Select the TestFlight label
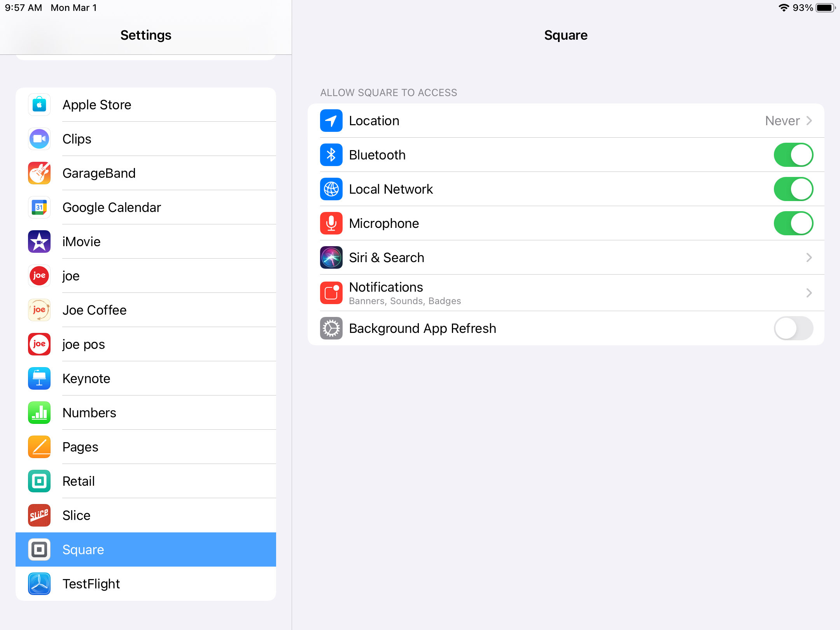This screenshot has width=840, height=630. coord(91,584)
